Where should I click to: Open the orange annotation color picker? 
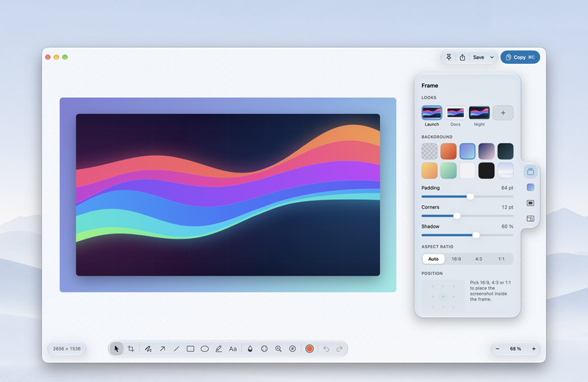(x=309, y=349)
